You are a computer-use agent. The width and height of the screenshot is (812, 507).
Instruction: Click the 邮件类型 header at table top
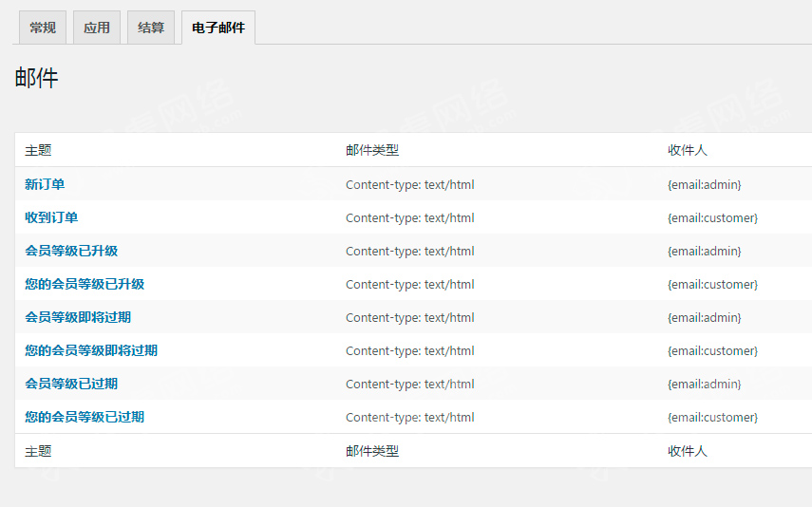pos(372,150)
